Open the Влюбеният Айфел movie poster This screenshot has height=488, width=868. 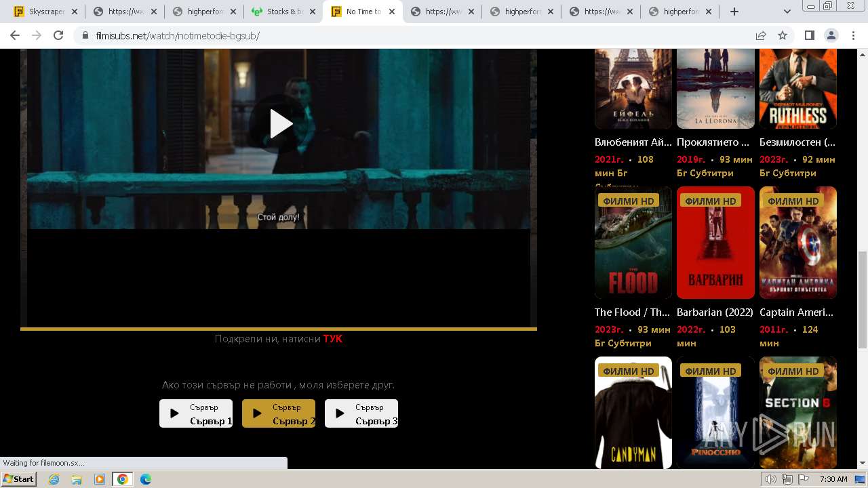click(x=633, y=89)
